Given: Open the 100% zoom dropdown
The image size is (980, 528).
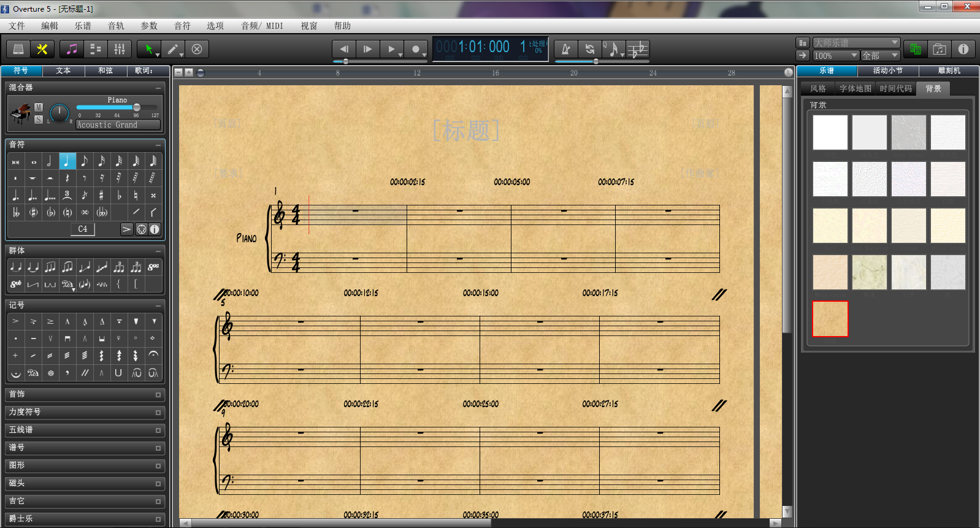Looking at the screenshot, I should [835, 56].
